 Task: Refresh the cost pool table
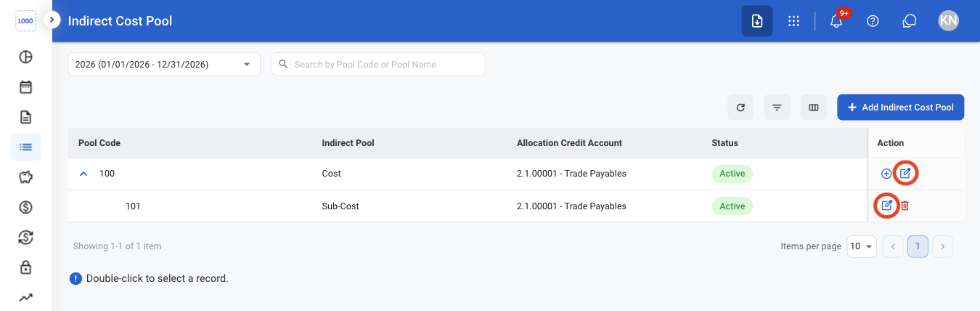(x=740, y=108)
